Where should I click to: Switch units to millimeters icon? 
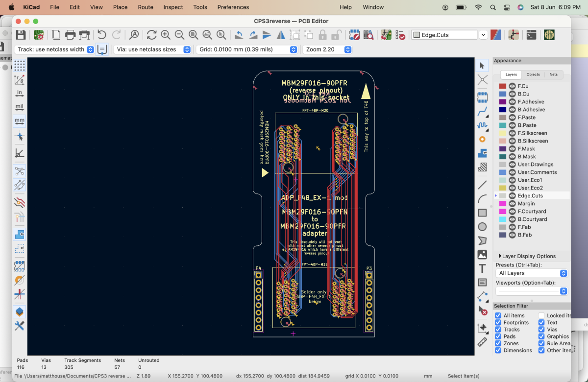(20, 121)
